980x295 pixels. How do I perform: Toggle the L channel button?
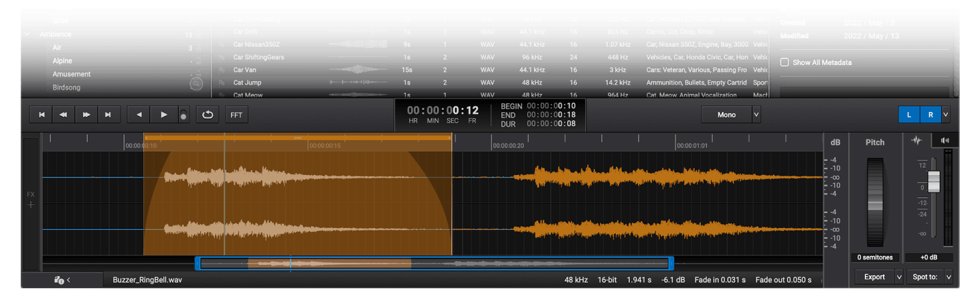click(909, 115)
